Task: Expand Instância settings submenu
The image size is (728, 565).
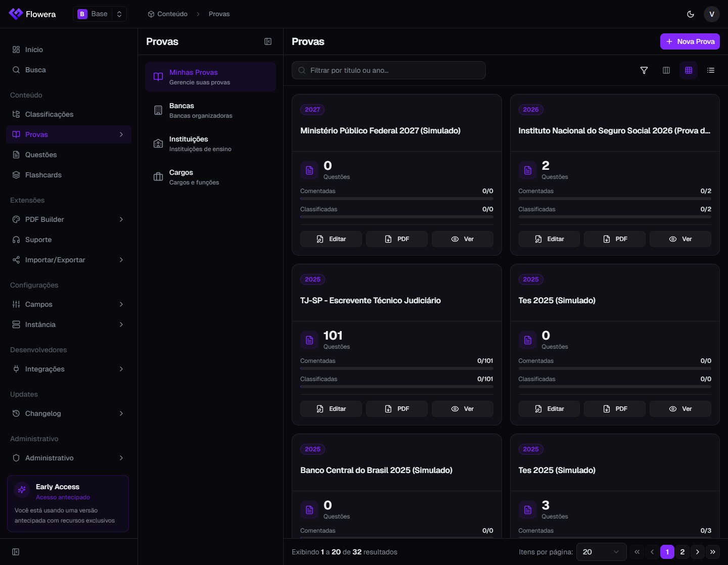Action: click(x=69, y=324)
